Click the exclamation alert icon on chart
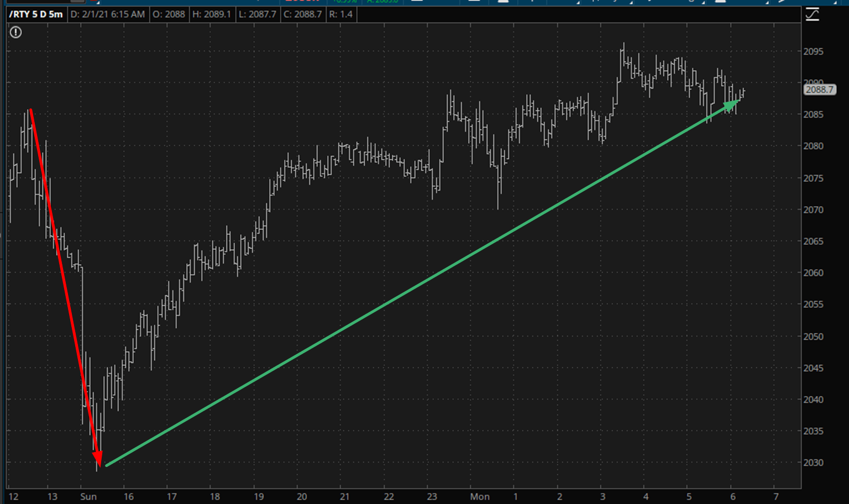 pyautogui.click(x=16, y=33)
